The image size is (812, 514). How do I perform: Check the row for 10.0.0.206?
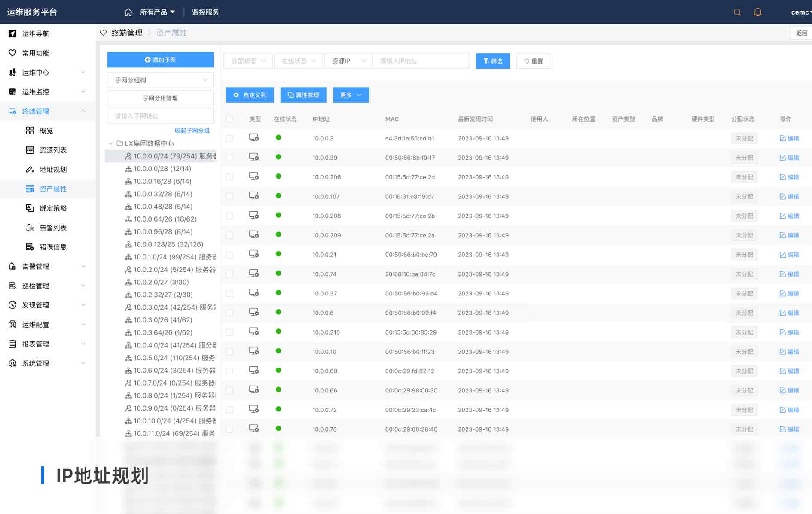pos(229,177)
